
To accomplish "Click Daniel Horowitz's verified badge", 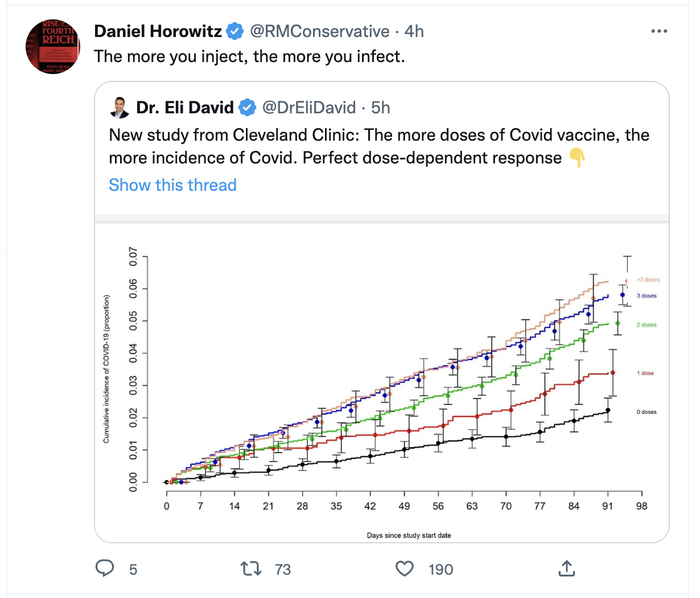I will pos(234,31).
